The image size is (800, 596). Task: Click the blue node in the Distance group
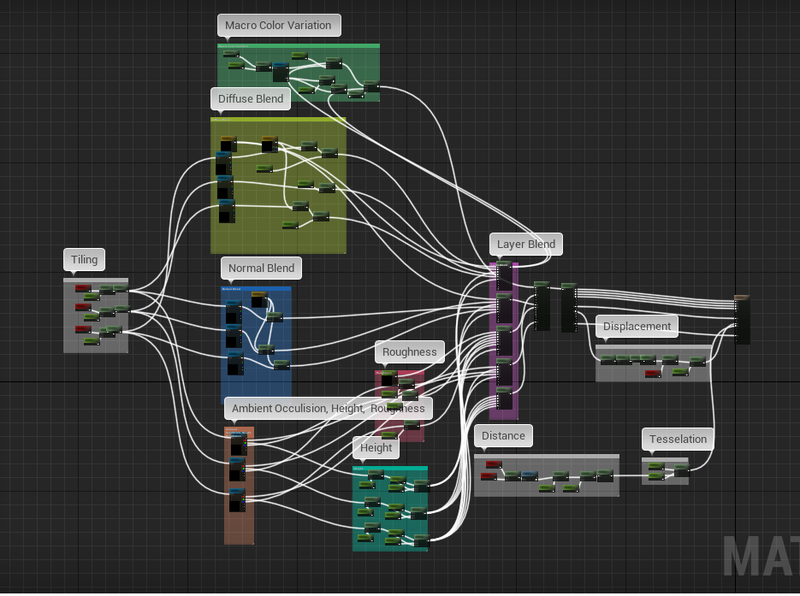click(529, 476)
